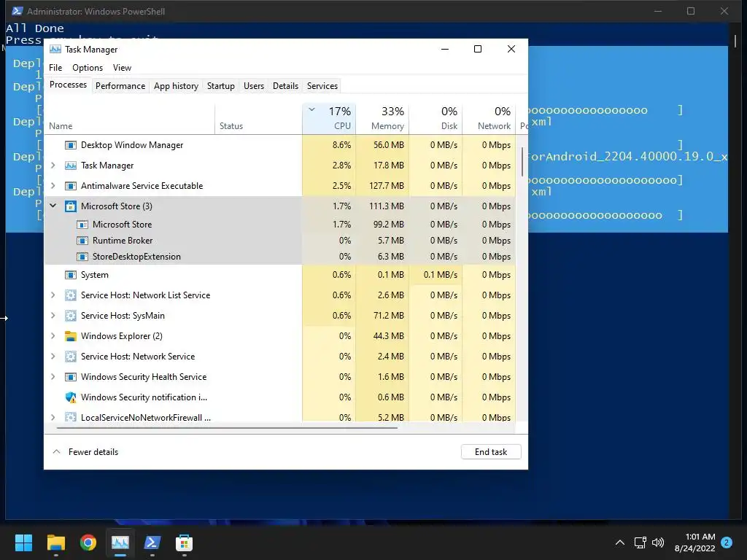Sort processes by the Status column
Image resolution: width=747 pixels, height=560 pixels.
(x=259, y=118)
